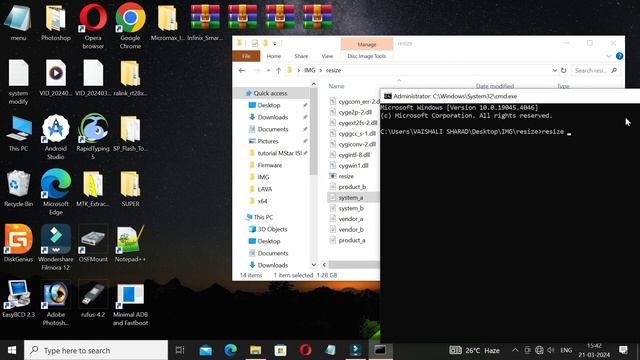
Task: Open Wondershare Filmora 12 shortcut
Action: click(56, 247)
